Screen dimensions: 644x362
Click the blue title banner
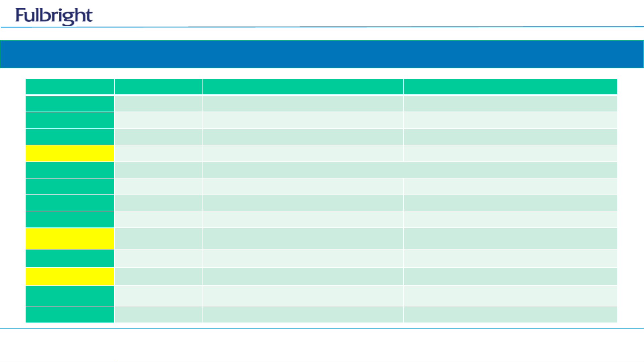click(322, 54)
